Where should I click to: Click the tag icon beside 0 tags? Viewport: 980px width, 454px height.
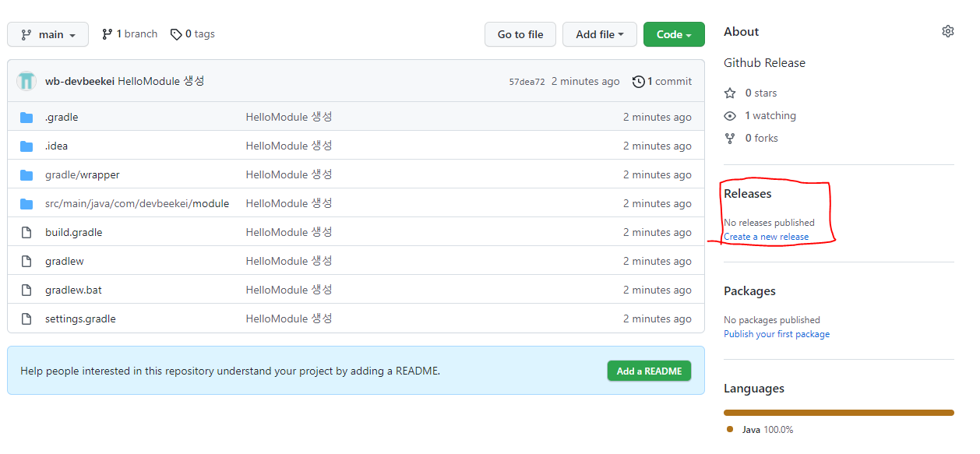coord(177,34)
